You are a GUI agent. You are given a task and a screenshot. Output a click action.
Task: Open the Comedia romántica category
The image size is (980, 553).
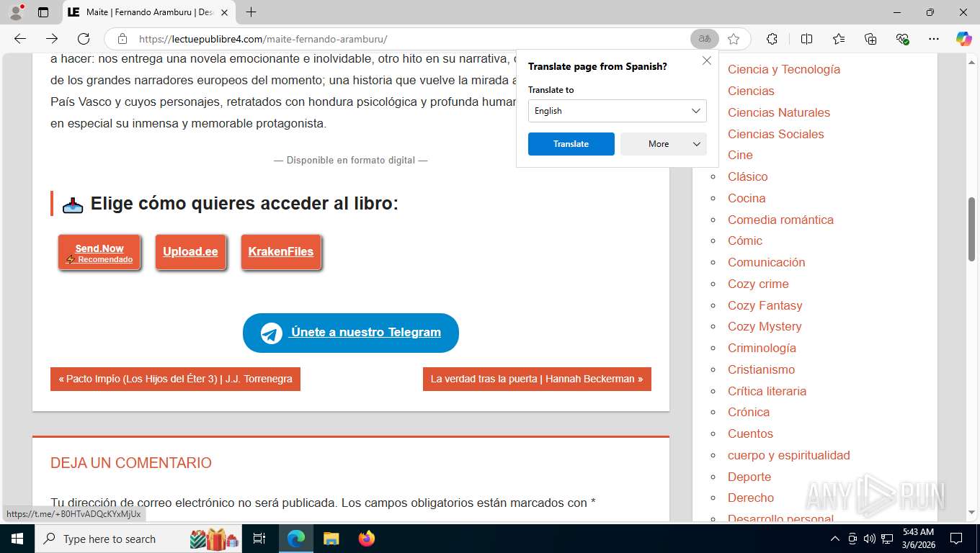pyautogui.click(x=780, y=220)
